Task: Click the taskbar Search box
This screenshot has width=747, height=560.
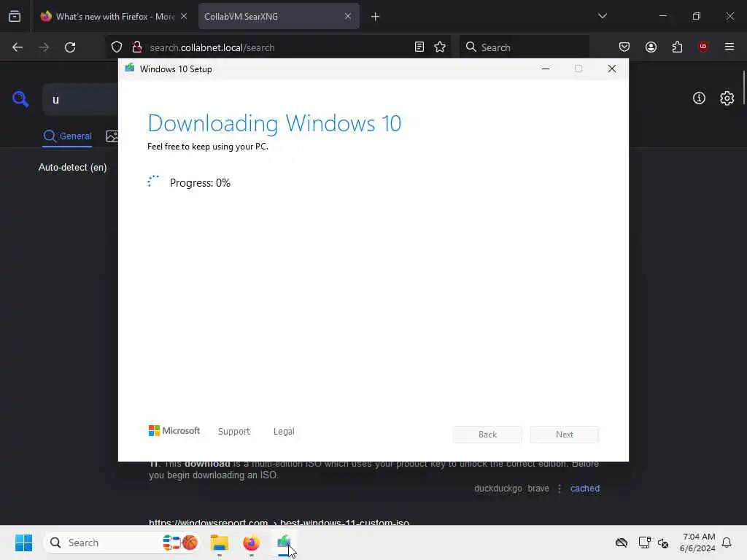Action: [122, 542]
